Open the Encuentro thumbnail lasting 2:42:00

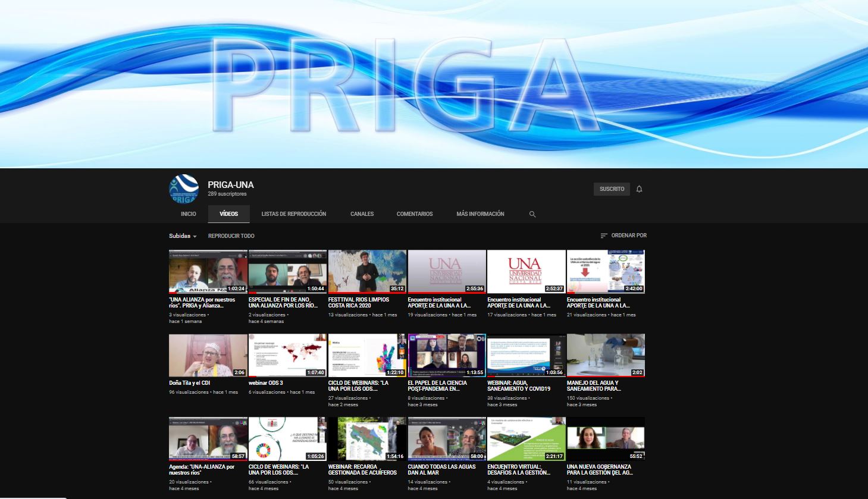606,272
